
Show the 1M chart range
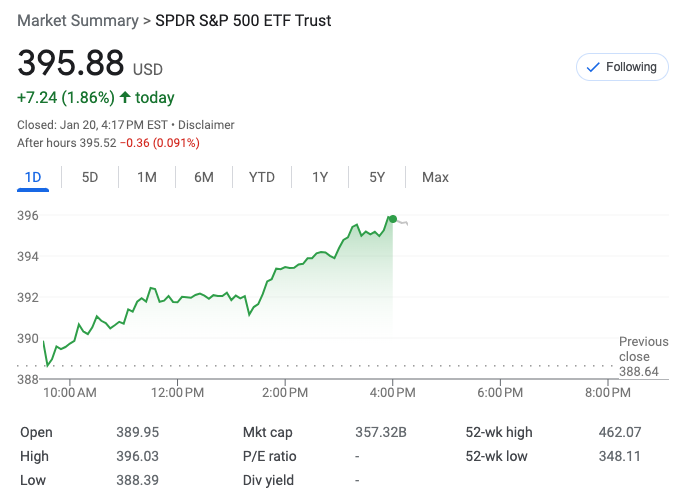(147, 177)
